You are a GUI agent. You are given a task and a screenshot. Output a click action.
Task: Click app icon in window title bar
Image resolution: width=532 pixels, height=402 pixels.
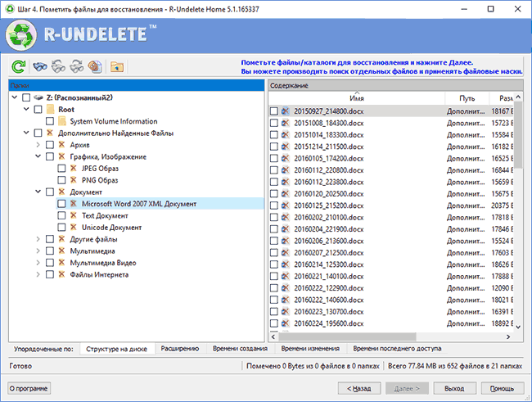pyautogui.click(x=10, y=9)
